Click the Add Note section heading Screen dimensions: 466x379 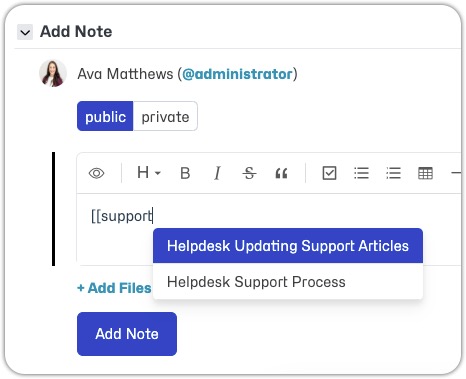coord(76,32)
